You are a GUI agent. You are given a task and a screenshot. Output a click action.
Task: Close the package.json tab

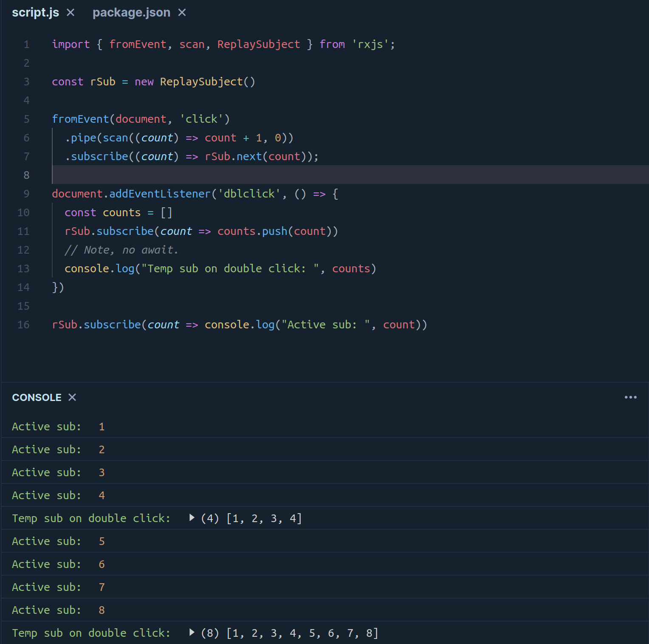point(182,12)
